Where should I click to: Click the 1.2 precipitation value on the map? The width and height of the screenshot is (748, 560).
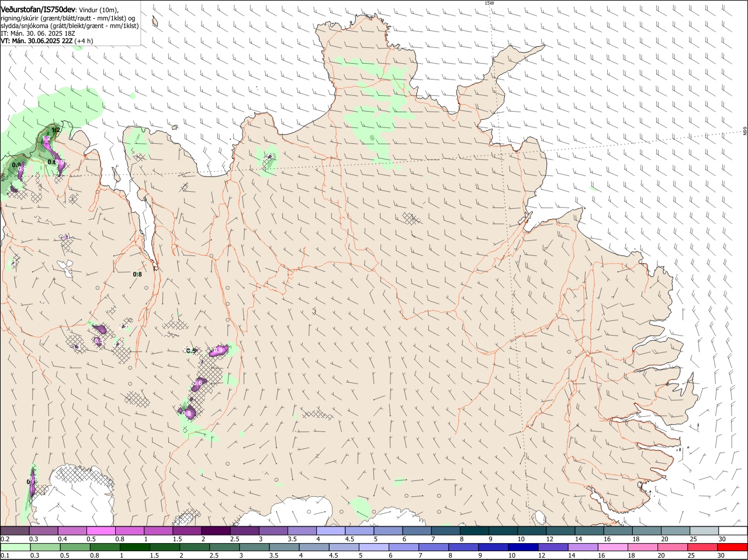[x=56, y=130]
